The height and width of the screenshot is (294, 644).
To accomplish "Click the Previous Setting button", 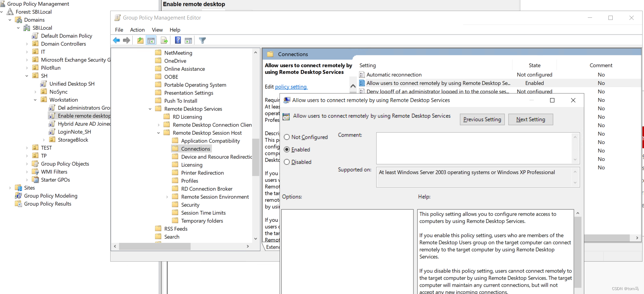I will coord(482,119).
